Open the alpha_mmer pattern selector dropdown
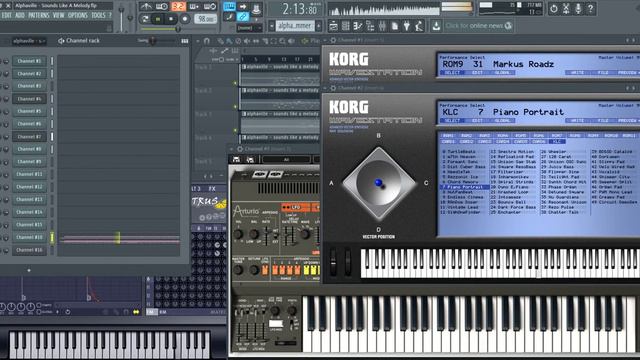The height and width of the screenshot is (360, 640). click(296, 26)
